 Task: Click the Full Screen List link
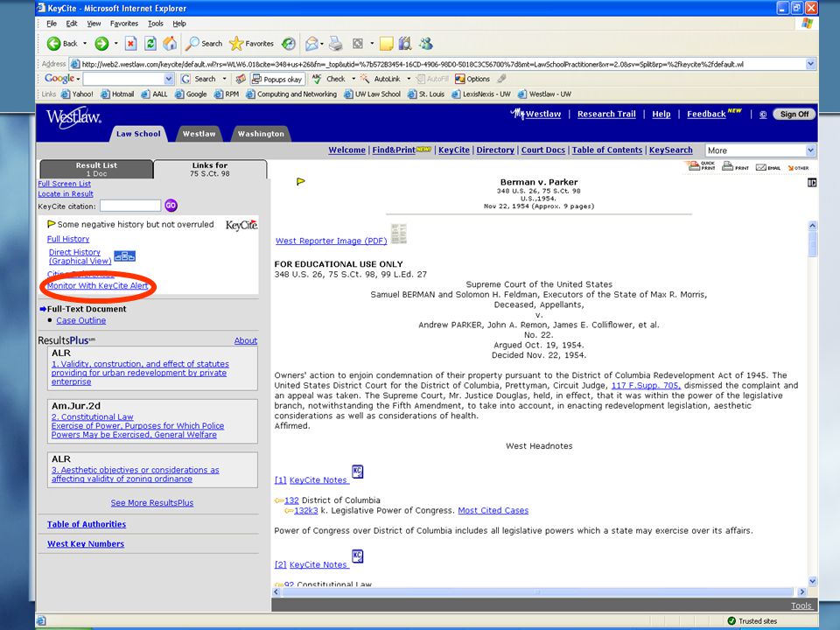(x=64, y=184)
